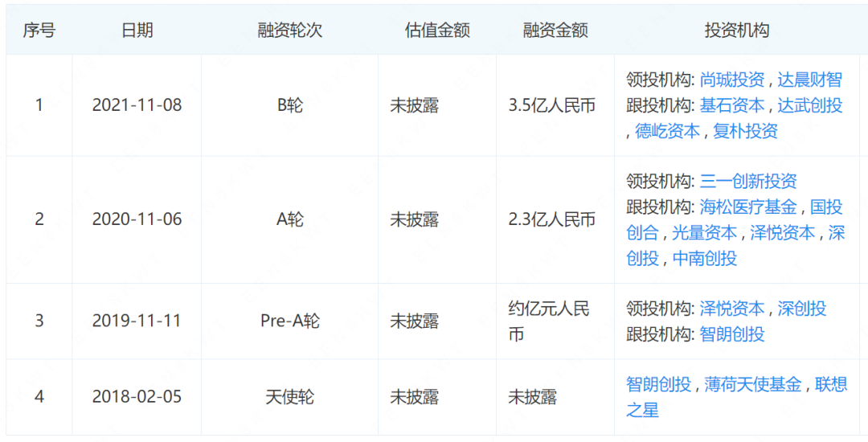This screenshot has height=442, width=868.
Task: Open the 复朴投资 link
Action: [745, 131]
